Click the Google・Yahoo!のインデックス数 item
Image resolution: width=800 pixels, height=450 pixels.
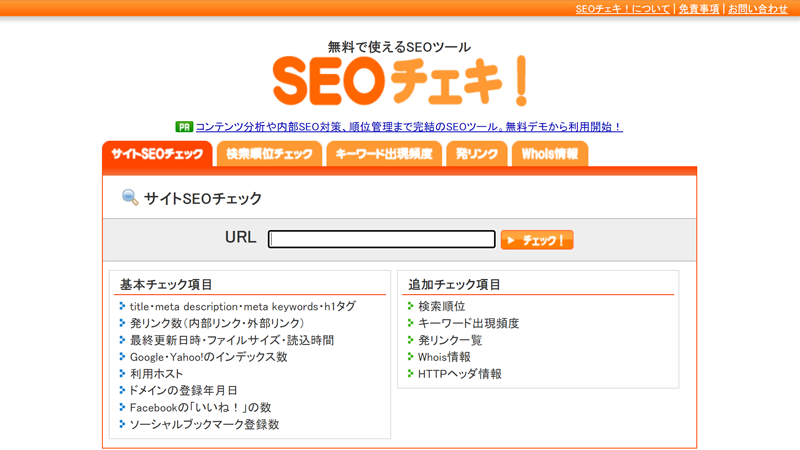pyautogui.click(x=209, y=357)
